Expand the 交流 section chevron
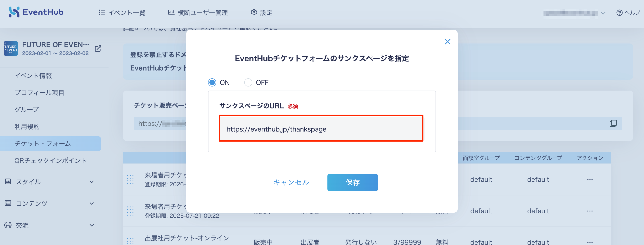Image resolution: width=644 pixels, height=245 pixels. [x=92, y=225]
